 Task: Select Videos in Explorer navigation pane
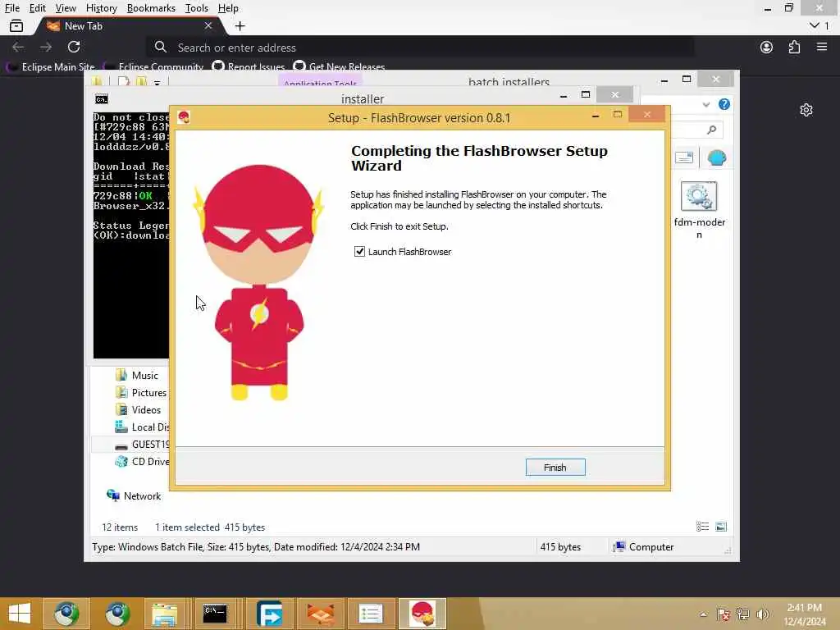139,409
